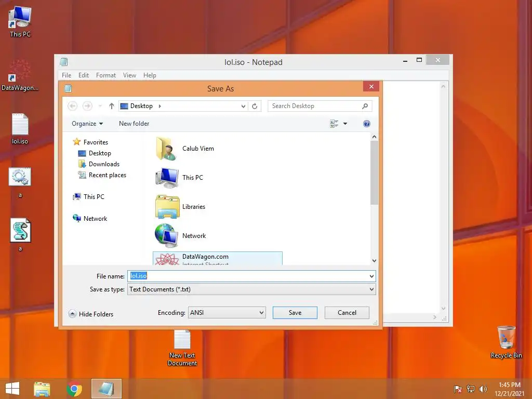Go up one folder level arrow
The height and width of the screenshot is (399, 532).
112,106
